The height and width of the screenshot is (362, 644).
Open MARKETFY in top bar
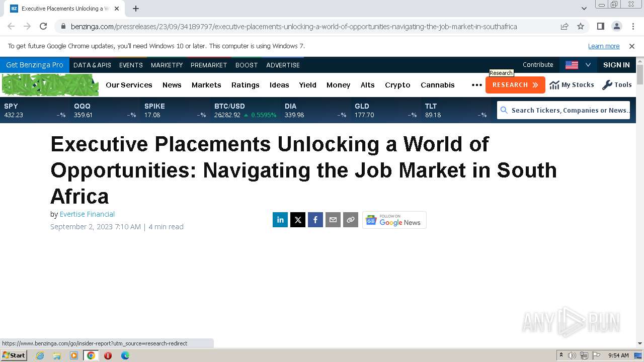pyautogui.click(x=167, y=65)
